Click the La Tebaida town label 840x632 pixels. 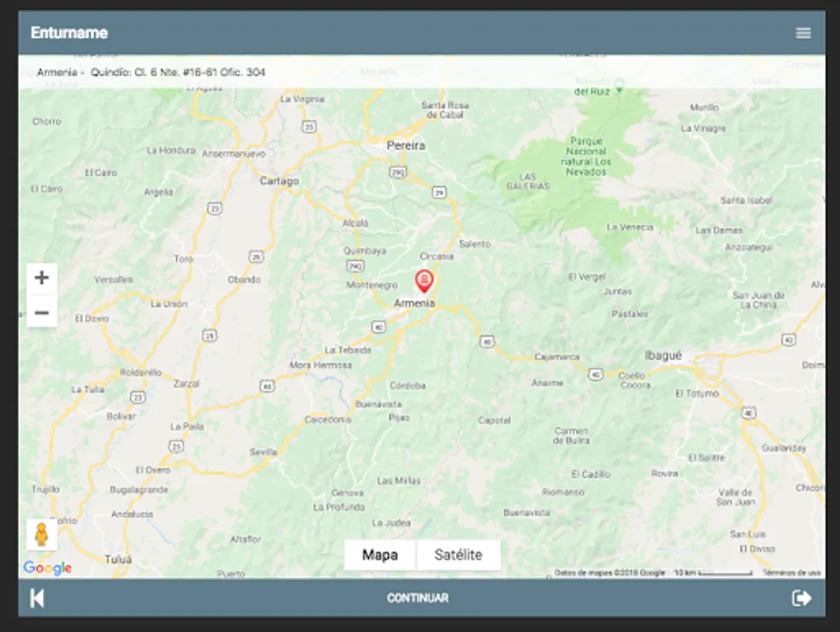pos(347,350)
